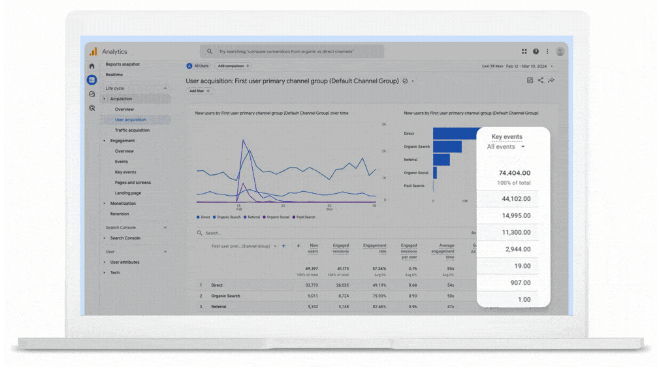Open the All events dropdown
Viewport: 659px width, 373px height.
[x=506, y=147]
